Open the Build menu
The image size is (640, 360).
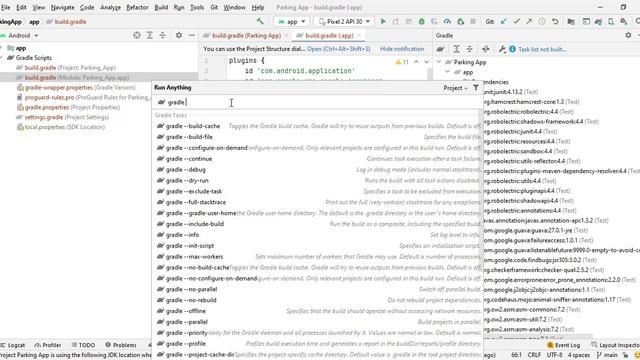(161, 7)
